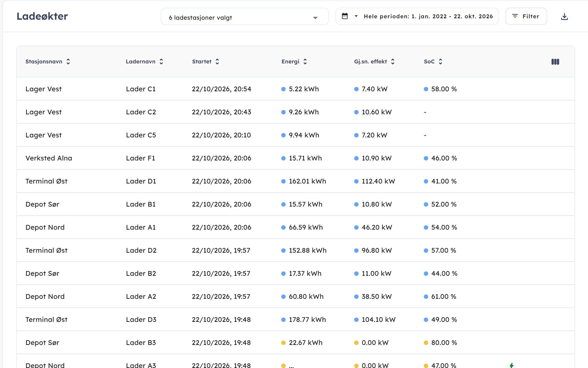Sort by Ladernavn arrows icon
The height and width of the screenshot is (368, 588).
point(161,61)
